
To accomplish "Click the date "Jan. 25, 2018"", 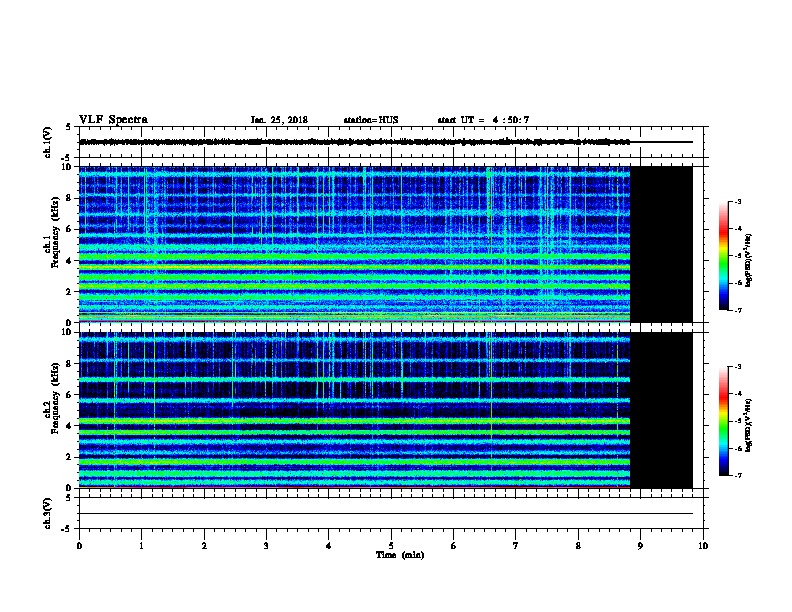I will pyautogui.click(x=279, y=120).
